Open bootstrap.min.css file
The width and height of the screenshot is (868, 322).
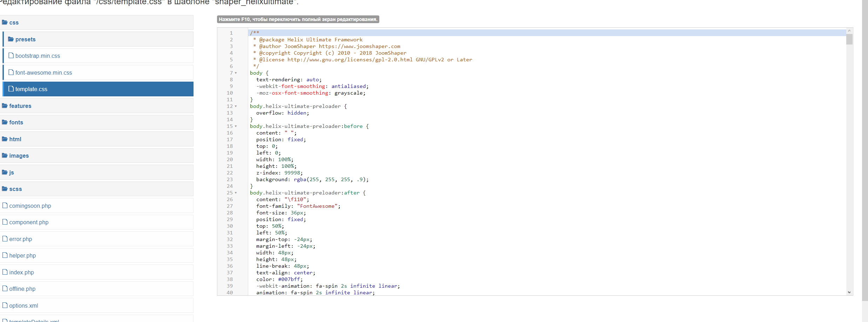point(98,56)
